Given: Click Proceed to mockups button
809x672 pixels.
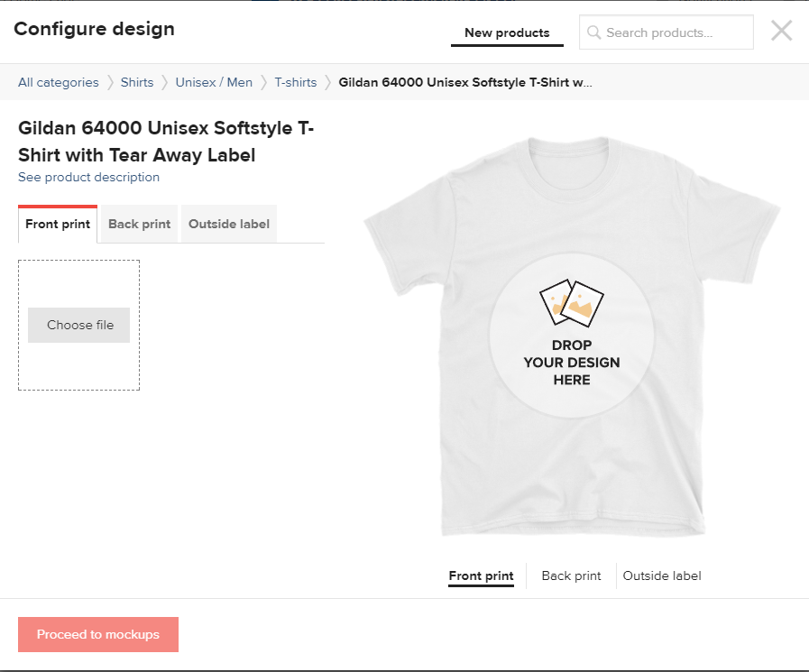Looking at the screenshot, I should (98, 634).
